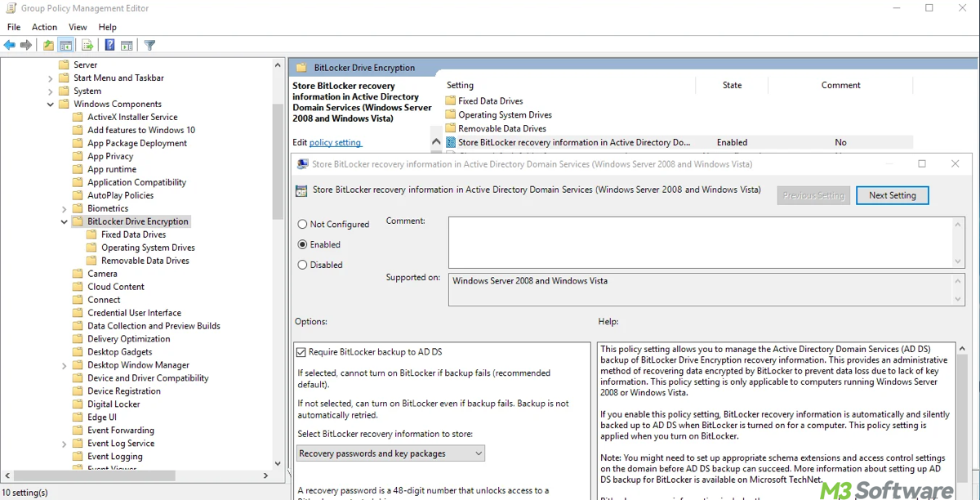Screen dimensions: 980x500
Task: Collapse the Windows Components tree node
Action: pyautogui.click(x=51, y=105)
